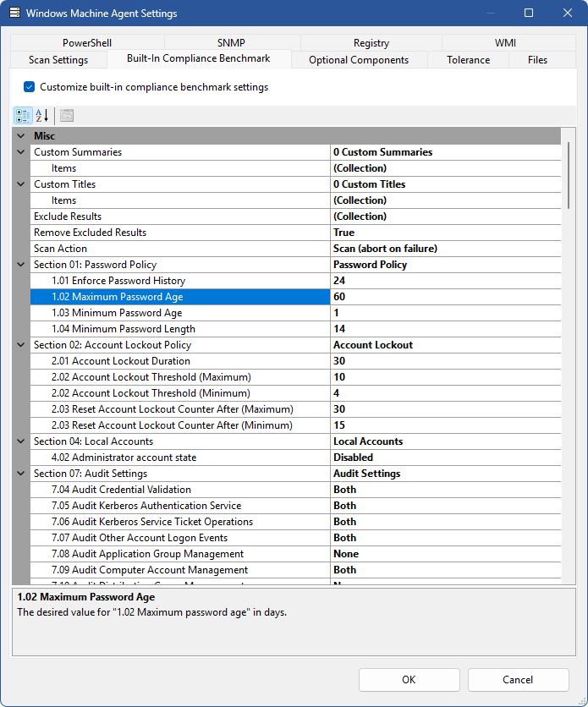This screenshot has height=707, width=588.
Task: Uncheck Customize built-in compliance benchmark settings
Action: pos(30,87)
